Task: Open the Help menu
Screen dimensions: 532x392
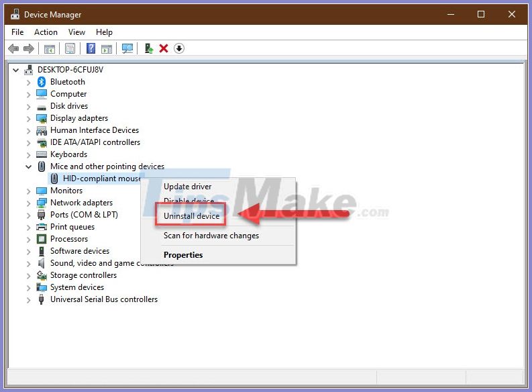Action: [x=104, y=32]
